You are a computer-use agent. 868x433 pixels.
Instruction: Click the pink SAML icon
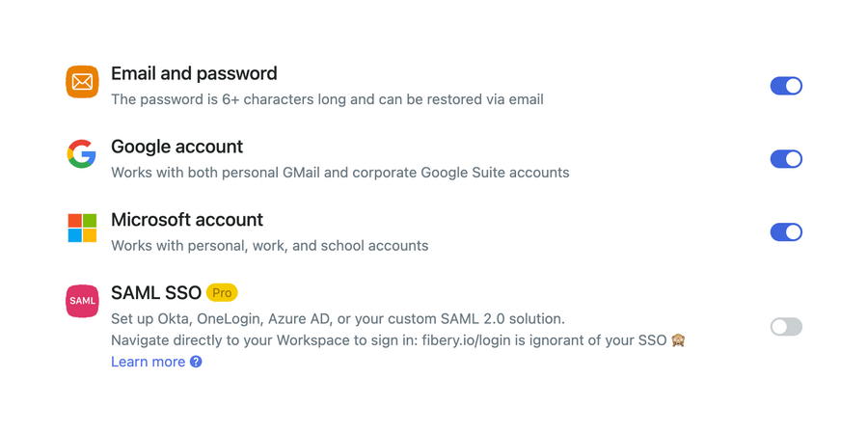(82, 301)
